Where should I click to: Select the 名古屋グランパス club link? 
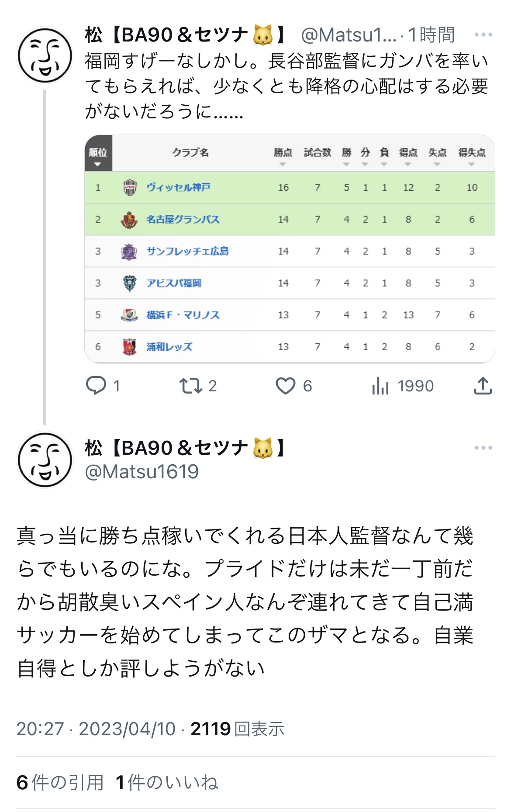183,219
